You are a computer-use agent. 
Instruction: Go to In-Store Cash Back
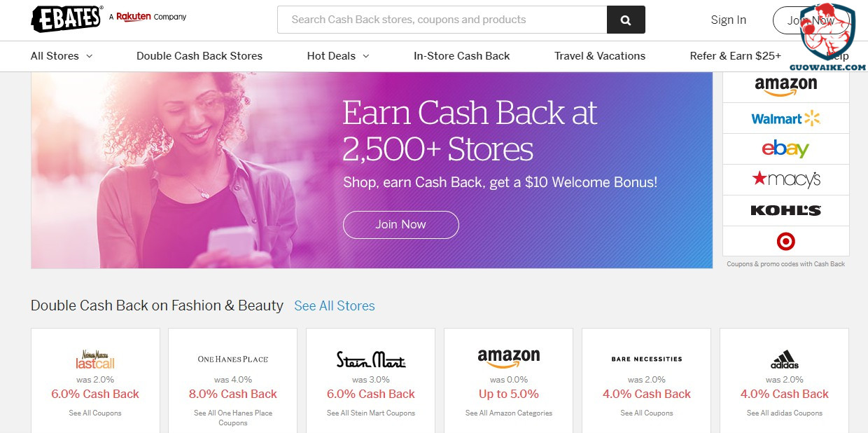coord(462,56)
